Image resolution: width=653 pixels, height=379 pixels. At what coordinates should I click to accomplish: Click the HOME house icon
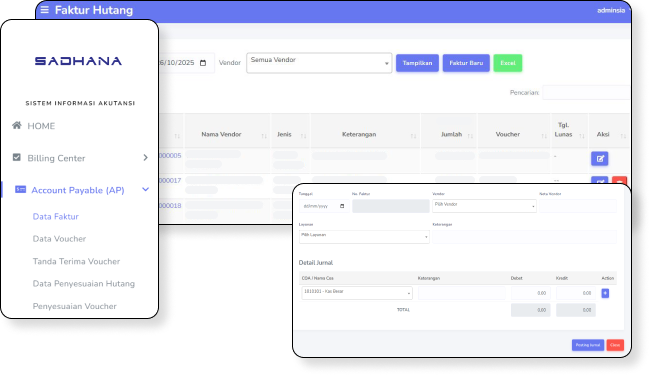(17, 125)
